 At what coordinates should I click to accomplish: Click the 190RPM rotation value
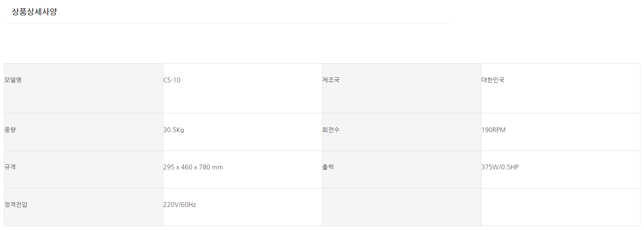coord(493,130)
